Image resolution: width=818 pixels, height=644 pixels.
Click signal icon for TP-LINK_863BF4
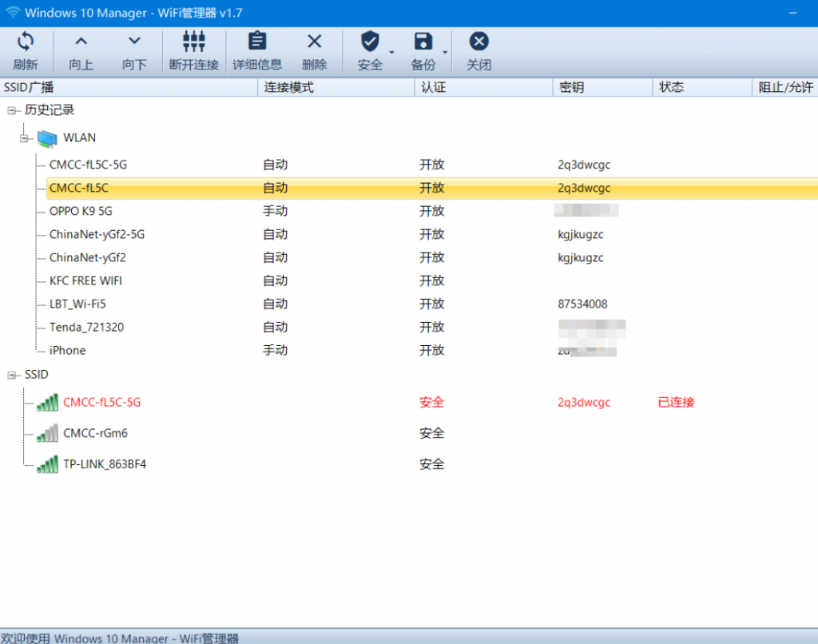tap(47, 464)
